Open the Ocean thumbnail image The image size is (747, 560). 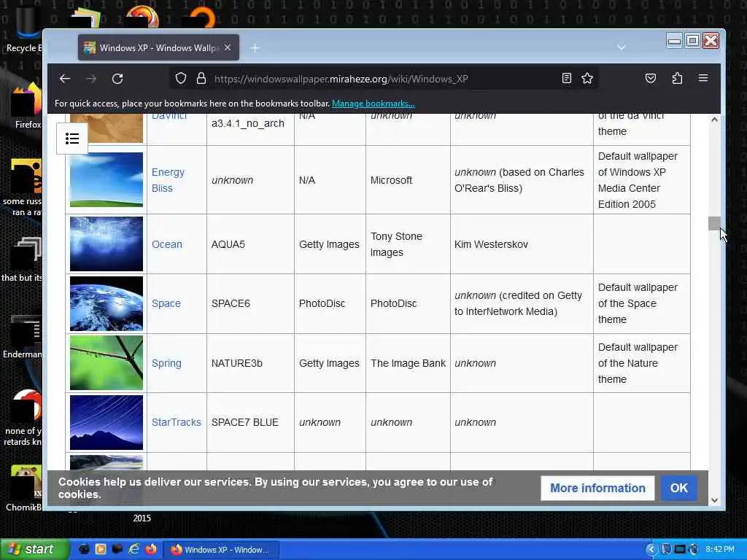point(107,244)
